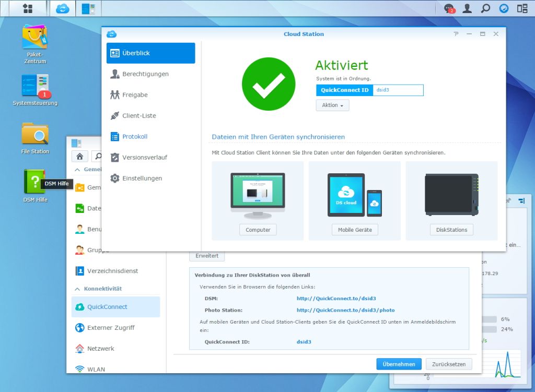Click the DiskStations button
535x392 pixels.
[452, 230]
